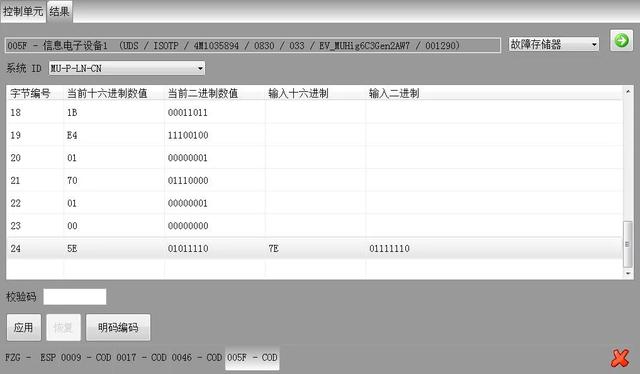This screenshot has width=640, height=374.
Task: Select the FZG - ESP breadcrumb
Action: pyautogui.click(x=30, y=358)
